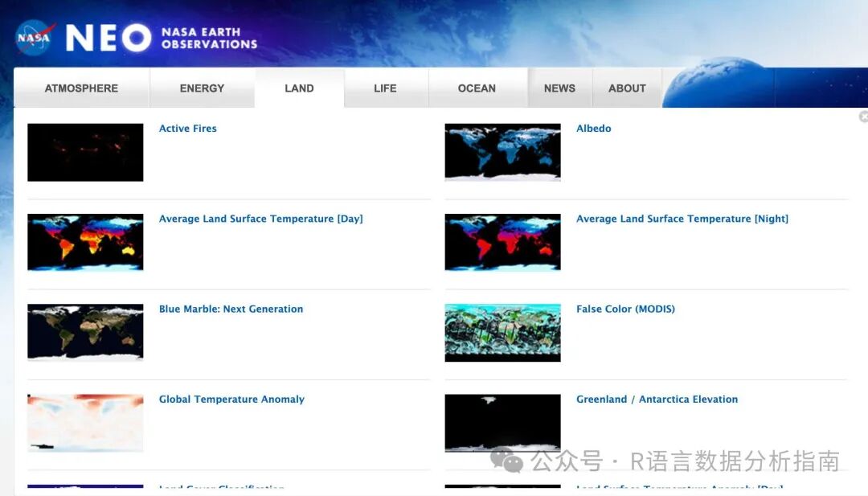Open the Active Fires link
The width and height of the screenshot is (868, 496).
coord(187,129)
